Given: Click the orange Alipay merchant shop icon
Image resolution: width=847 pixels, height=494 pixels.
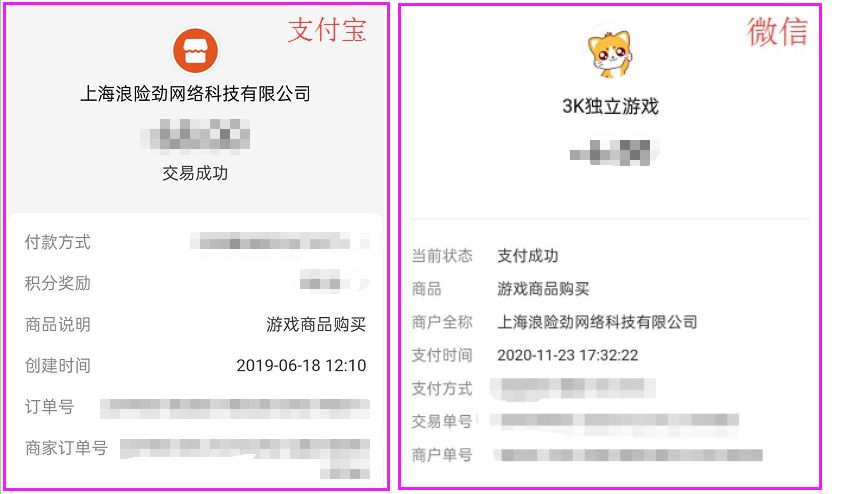Looking at the screenshot, I should 196,51.
